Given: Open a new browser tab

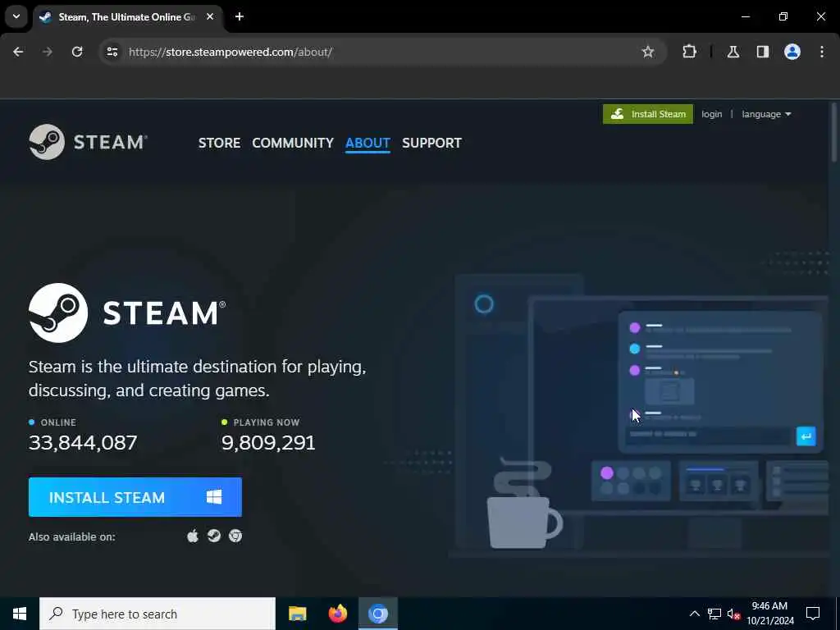Looking at the screenshot, I should (x=240, y=16).
